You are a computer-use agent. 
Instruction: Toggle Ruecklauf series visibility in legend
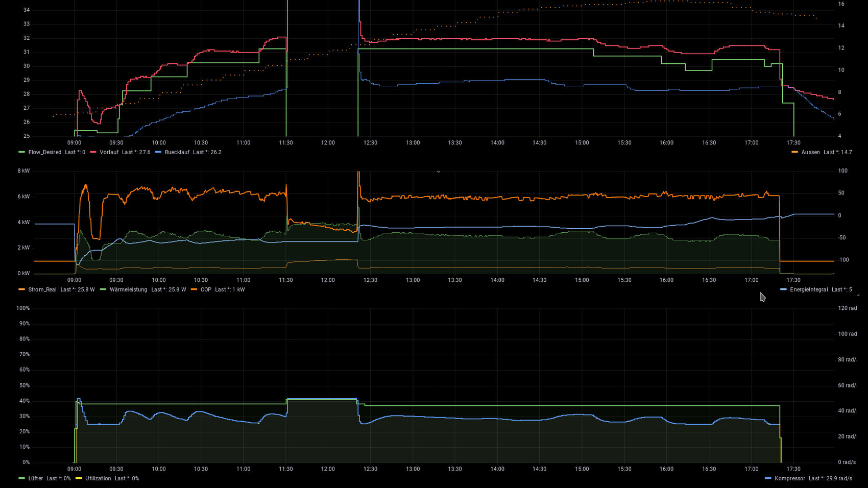(177, 152)
